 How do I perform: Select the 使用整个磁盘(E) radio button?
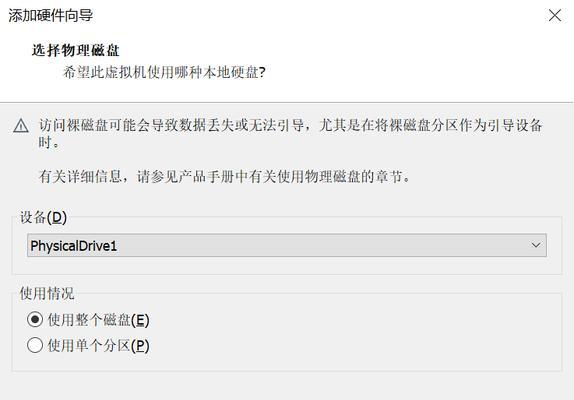[x=35, y=319]
